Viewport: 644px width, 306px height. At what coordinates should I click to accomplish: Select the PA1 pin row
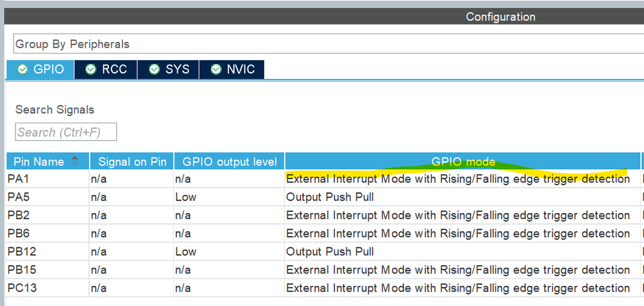[324, 179]
